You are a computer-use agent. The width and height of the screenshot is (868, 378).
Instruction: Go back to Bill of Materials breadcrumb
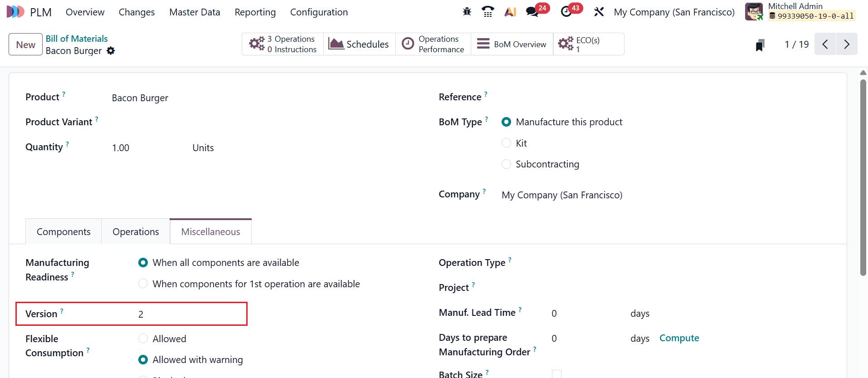(x=77, y=39)
